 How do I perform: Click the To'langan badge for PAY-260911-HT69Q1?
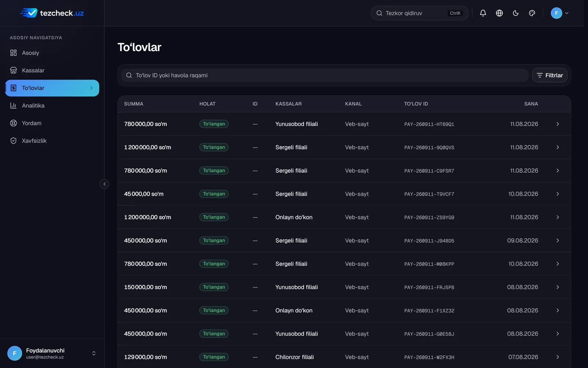click(x=214, y=124)
